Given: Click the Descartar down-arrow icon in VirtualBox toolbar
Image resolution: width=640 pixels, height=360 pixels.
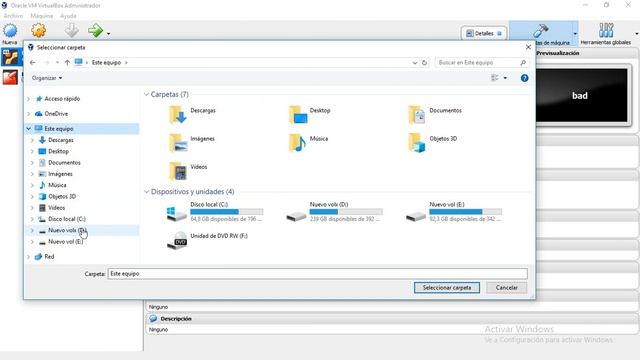Looking at the screenshot, I should (x=72, y=31).
